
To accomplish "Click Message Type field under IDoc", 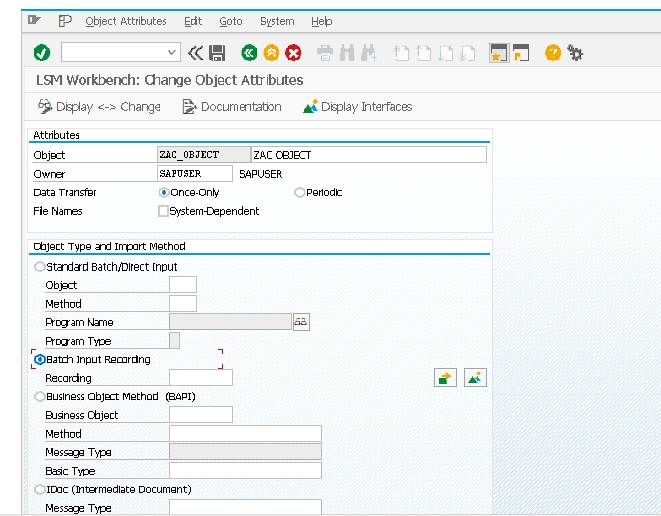I will click(x=245, y=507).
